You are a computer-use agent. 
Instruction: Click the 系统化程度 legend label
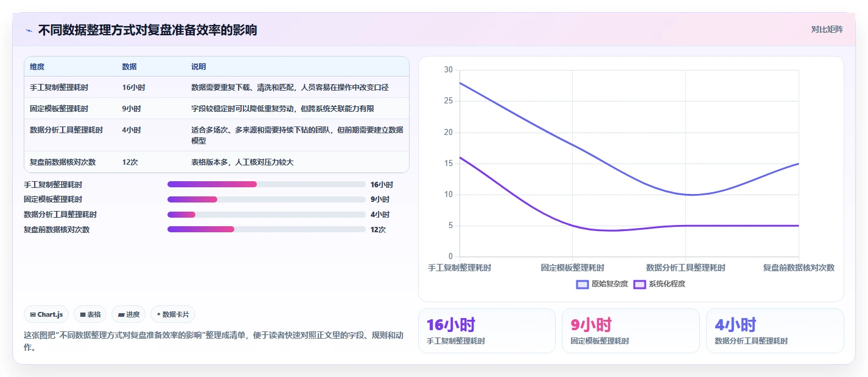pos(667,284)
